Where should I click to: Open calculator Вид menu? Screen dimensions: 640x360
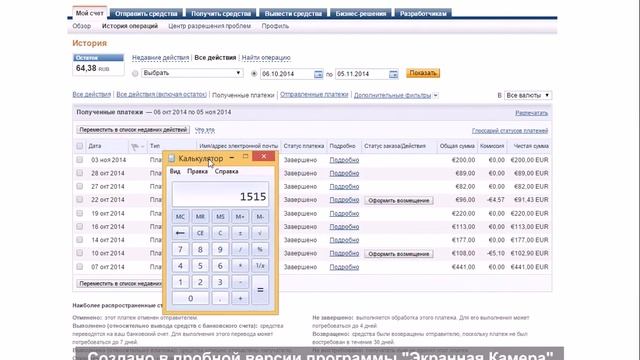coord(175,171)
